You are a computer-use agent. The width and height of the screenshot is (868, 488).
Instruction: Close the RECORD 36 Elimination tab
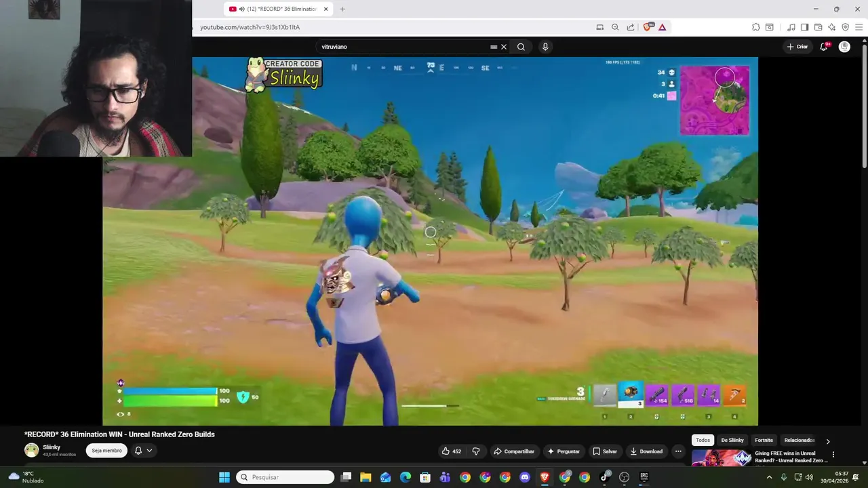click(326, 9)
